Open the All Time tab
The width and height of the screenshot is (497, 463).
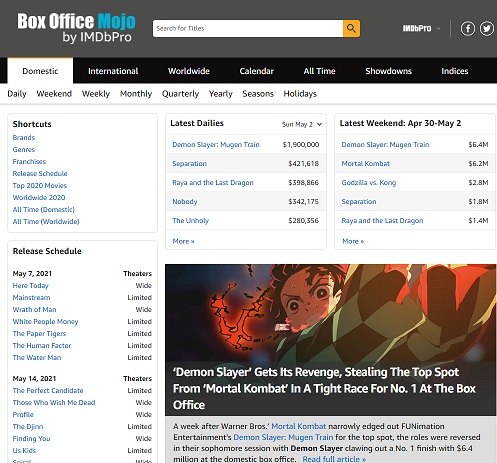pyautogui.click(x=319, y=71)
